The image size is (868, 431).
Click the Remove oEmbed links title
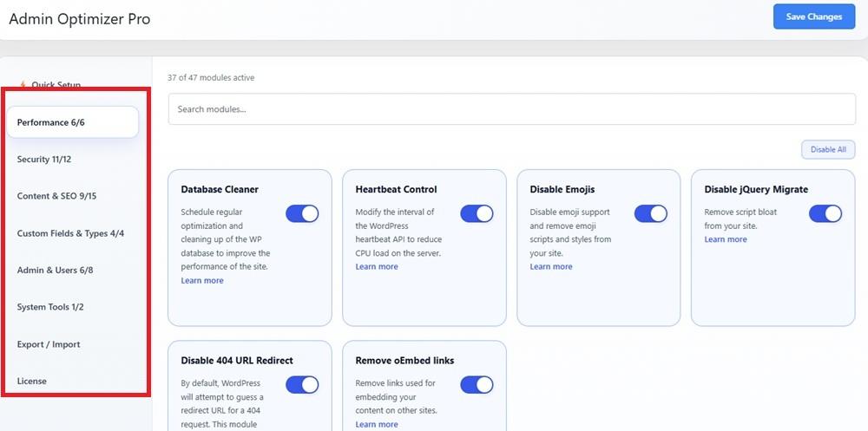404,360
